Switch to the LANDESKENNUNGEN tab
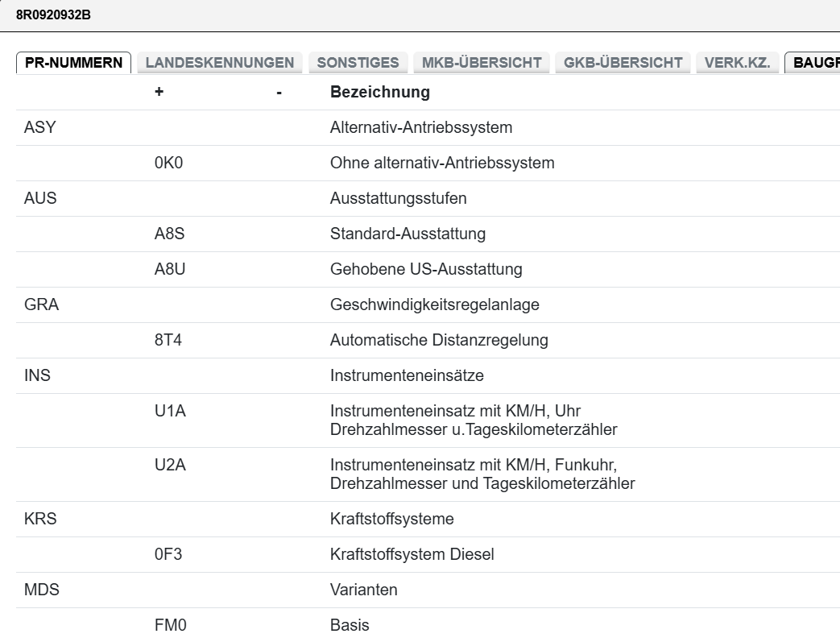 (219, 63)
